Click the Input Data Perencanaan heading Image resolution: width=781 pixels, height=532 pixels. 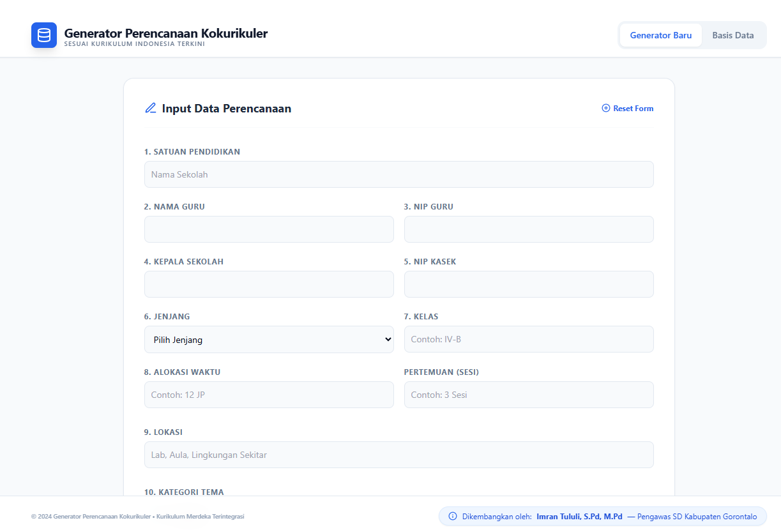tap(226, 109)
